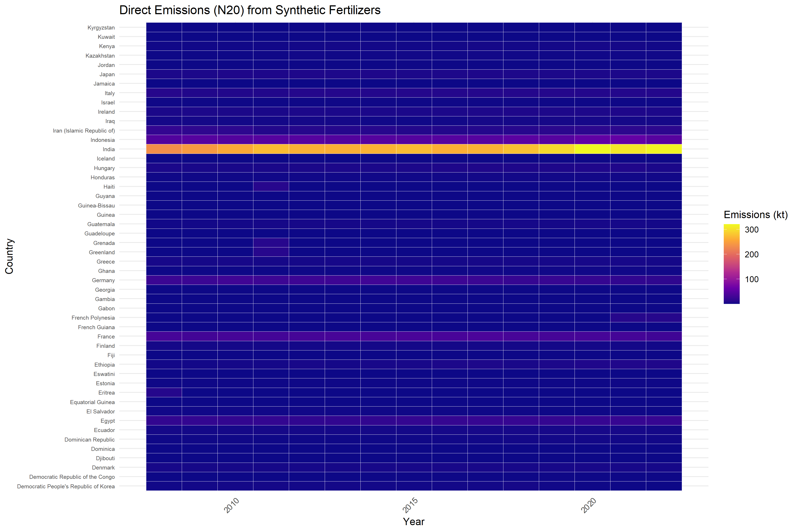Click the Estonia country label
This screenshot has width=798, height=532.
[x=105, y=383]
